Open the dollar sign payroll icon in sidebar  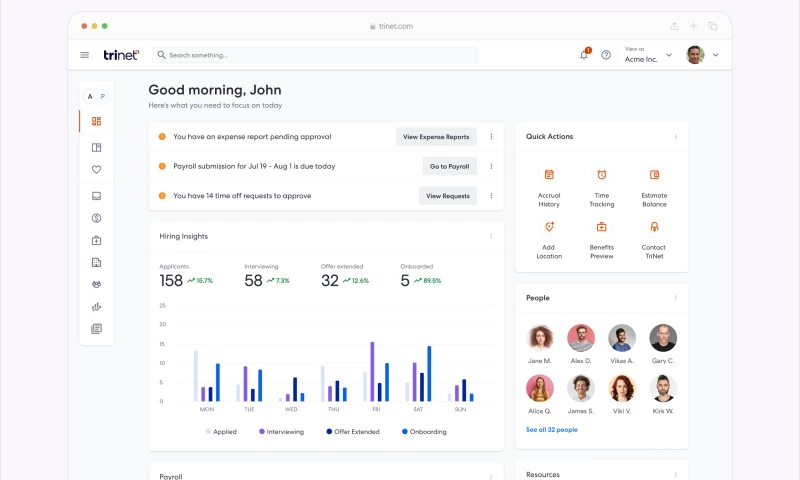pyautogui.click(x=96, y=218)
